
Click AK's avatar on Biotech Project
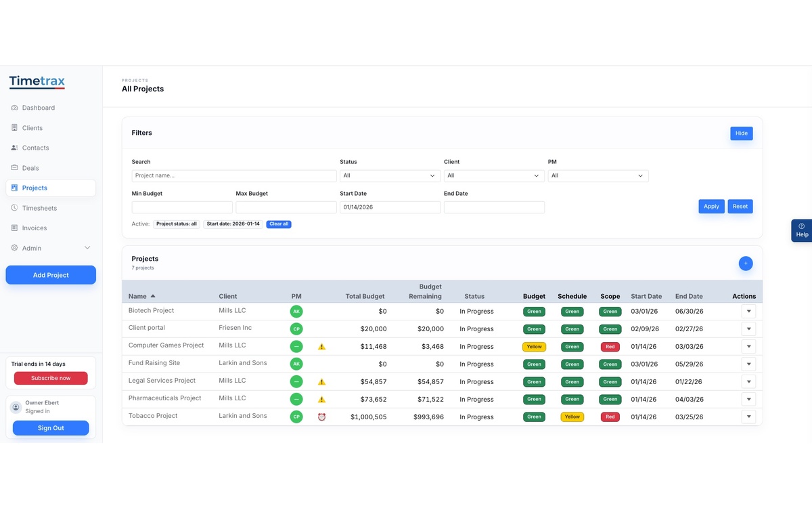coord(296,311)
